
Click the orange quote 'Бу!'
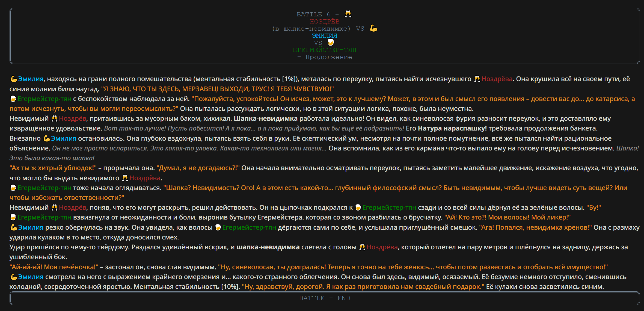tap(593, 208)
